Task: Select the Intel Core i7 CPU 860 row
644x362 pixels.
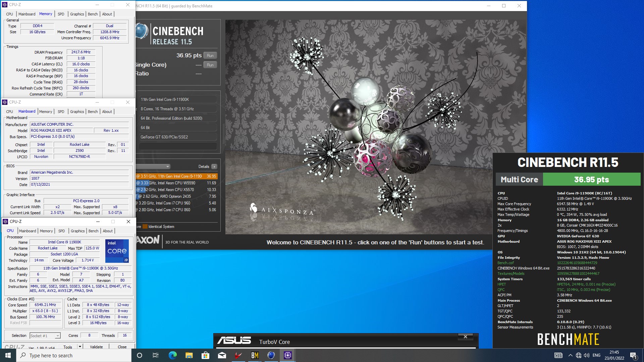Action: (x=176, y=210)
